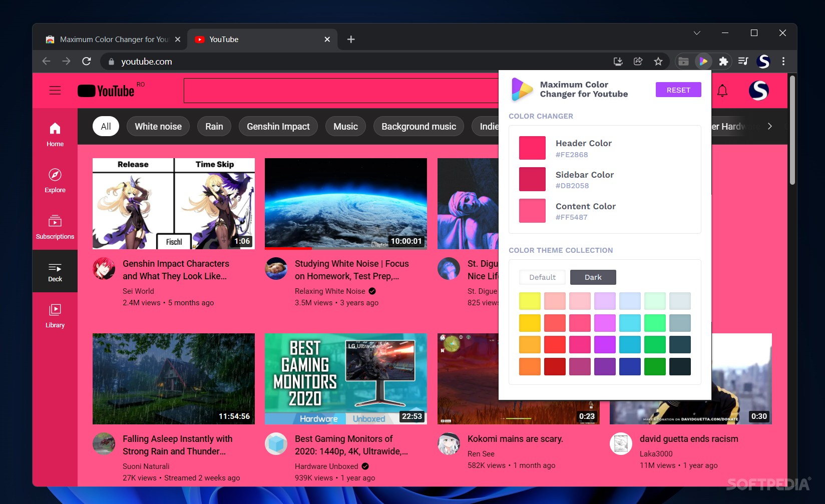Open the Relaxing White Noise channel link
The height and width of the screenshot is (504, 825).
pos(330,291)
